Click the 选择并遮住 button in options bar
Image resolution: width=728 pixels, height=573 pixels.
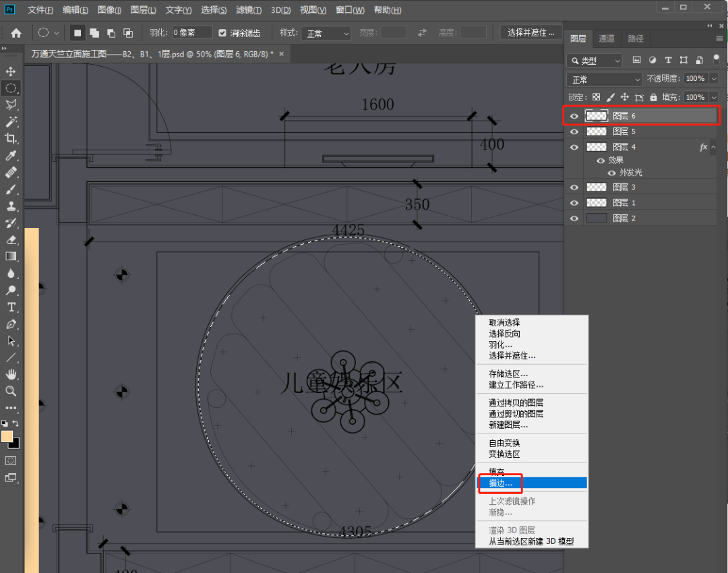[x=530, y=32]
